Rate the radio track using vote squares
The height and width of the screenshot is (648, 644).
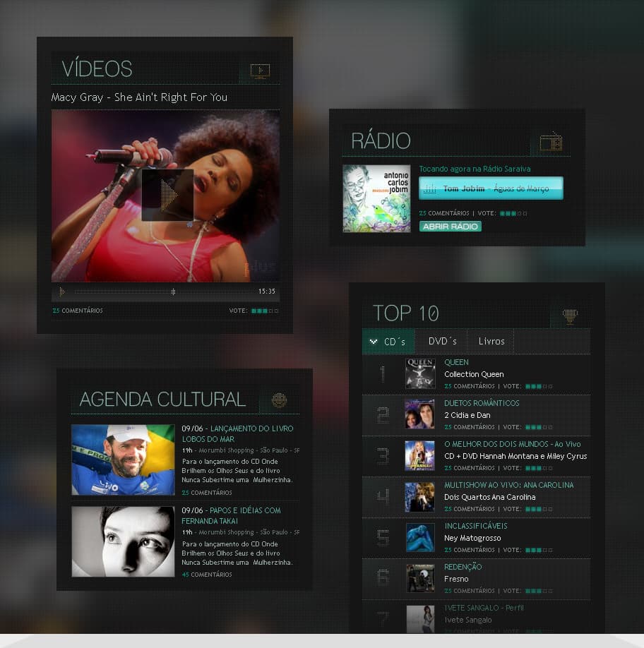[x=513, y=214]
